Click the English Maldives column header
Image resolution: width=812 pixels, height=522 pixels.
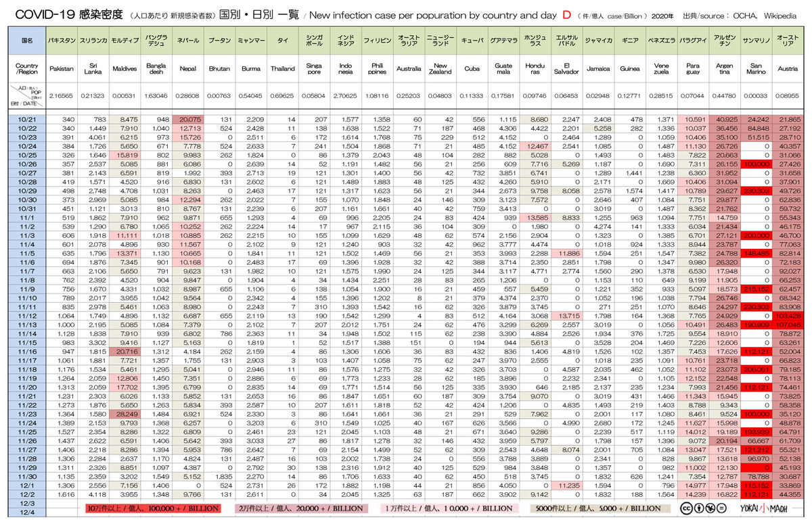[x=125, y=69]
